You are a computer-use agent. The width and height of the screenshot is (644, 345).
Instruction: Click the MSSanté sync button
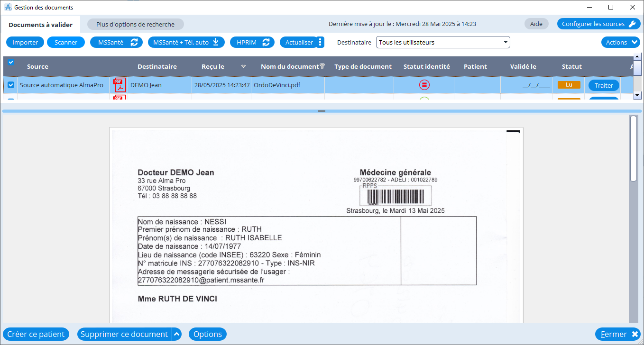point(116,42)
